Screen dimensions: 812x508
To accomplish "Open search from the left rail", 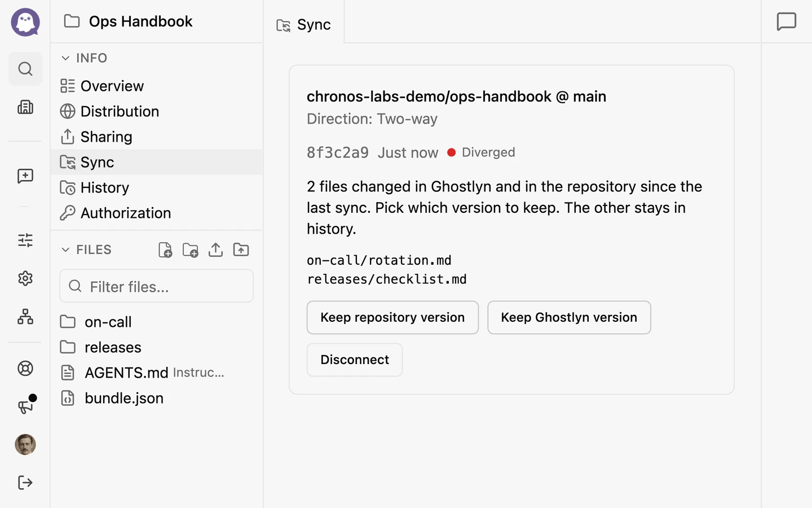I will tap(25, 69).
